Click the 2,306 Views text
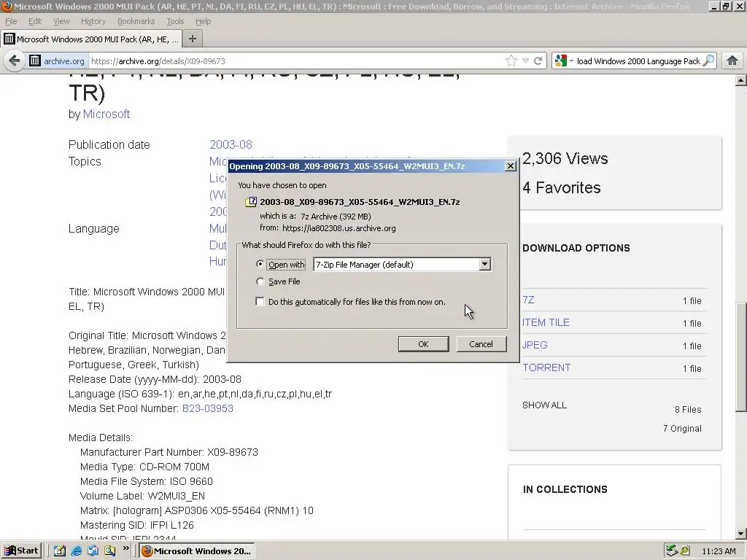This screenshot has width=747, height=560. [565, 158]
